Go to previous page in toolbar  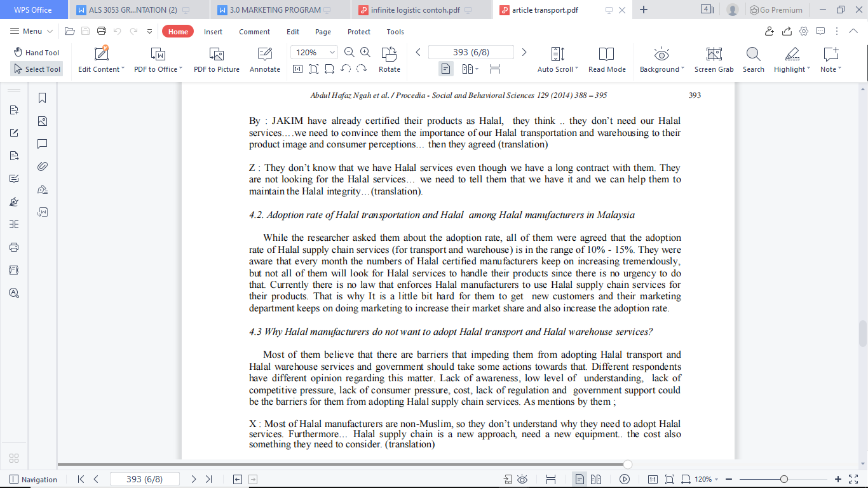pyautogui.click(x=418, y=52)
